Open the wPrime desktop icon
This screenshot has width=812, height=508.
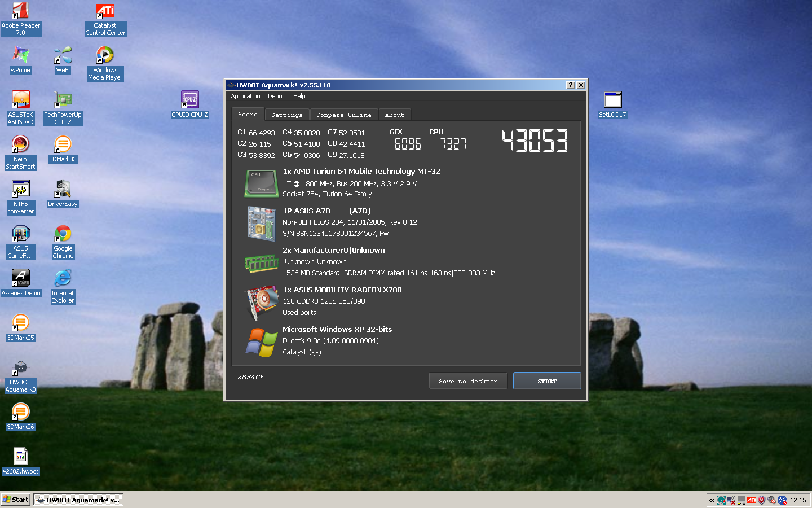(20, 59)
